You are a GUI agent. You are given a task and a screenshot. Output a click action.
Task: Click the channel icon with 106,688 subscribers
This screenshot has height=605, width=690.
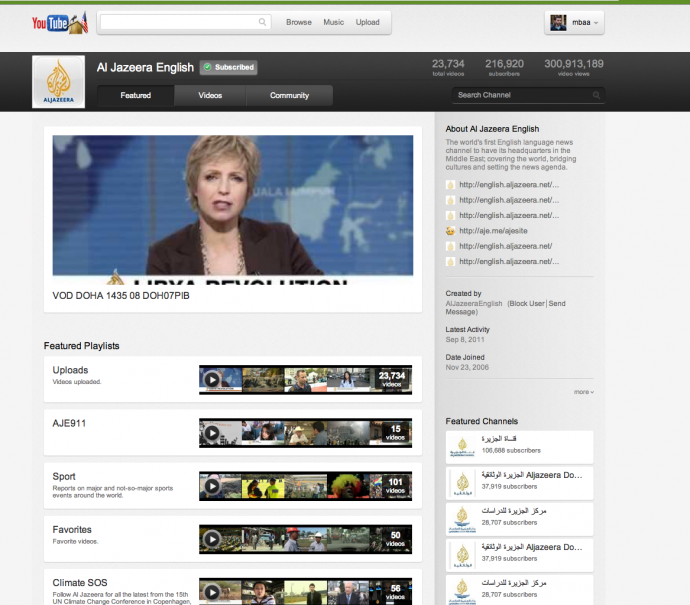[462, 447]
